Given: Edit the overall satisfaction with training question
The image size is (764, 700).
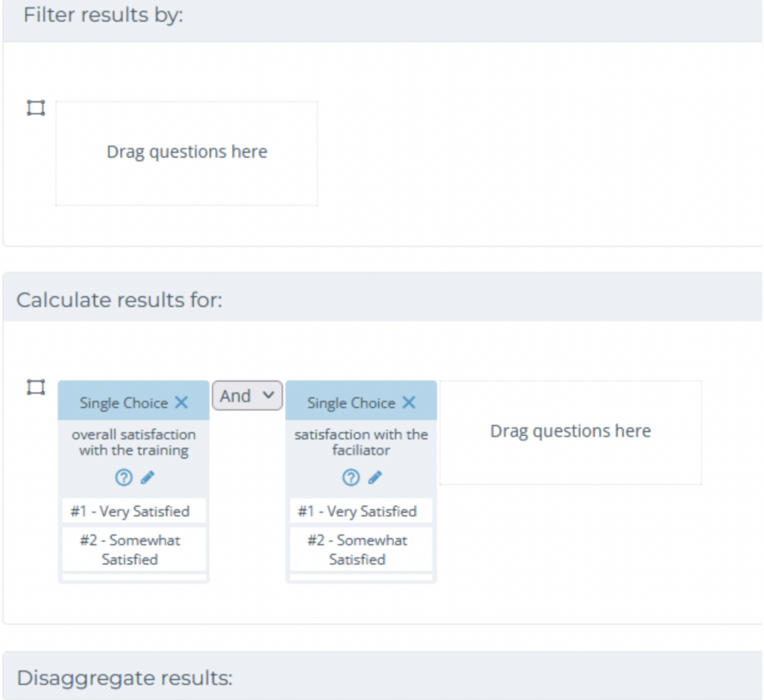Looking at the screenshot, I should pyautogui.click(x=148, y=477).
